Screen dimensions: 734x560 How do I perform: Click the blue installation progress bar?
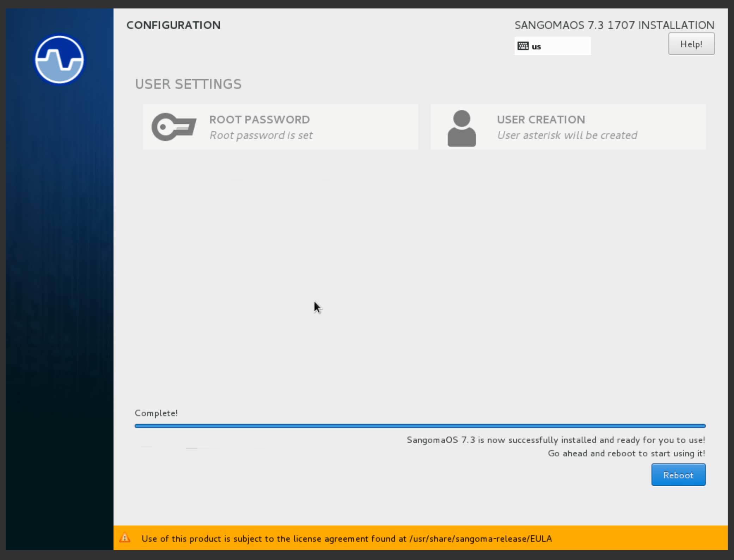tap(420, 426)
